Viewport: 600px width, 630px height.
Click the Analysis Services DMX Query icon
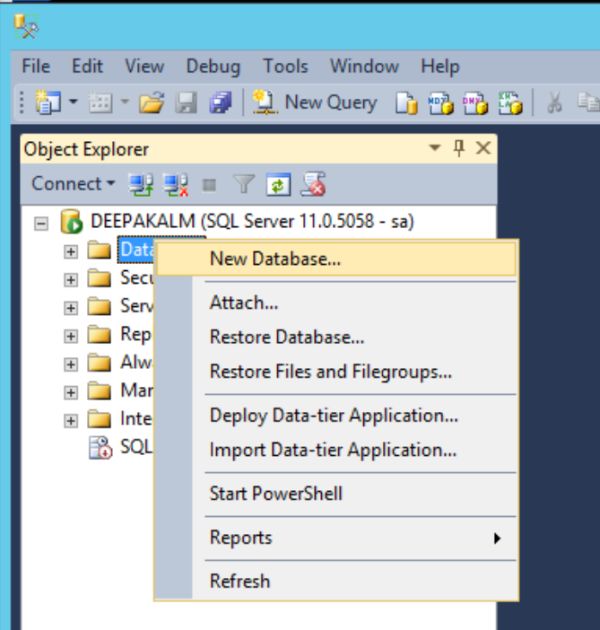tap(475, 103)
